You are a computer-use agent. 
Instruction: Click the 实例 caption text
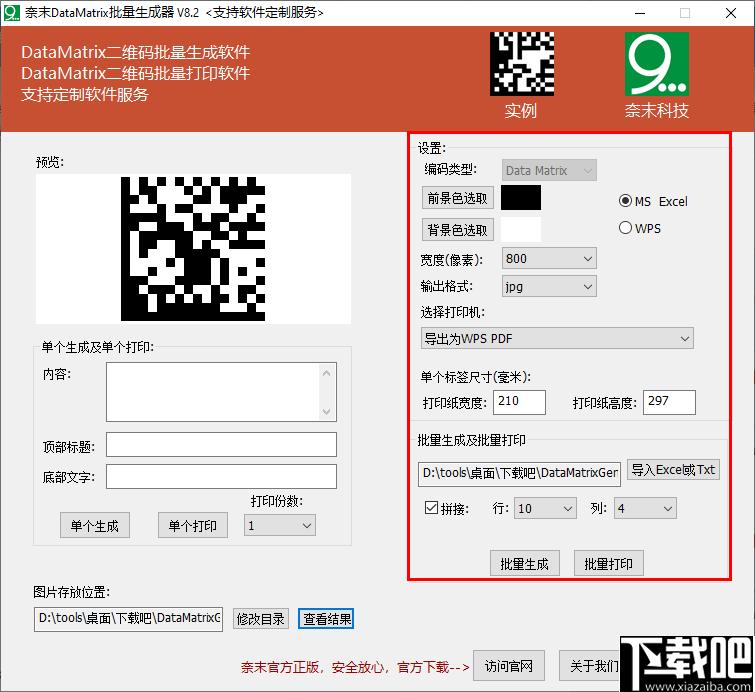tap(521, 111)
